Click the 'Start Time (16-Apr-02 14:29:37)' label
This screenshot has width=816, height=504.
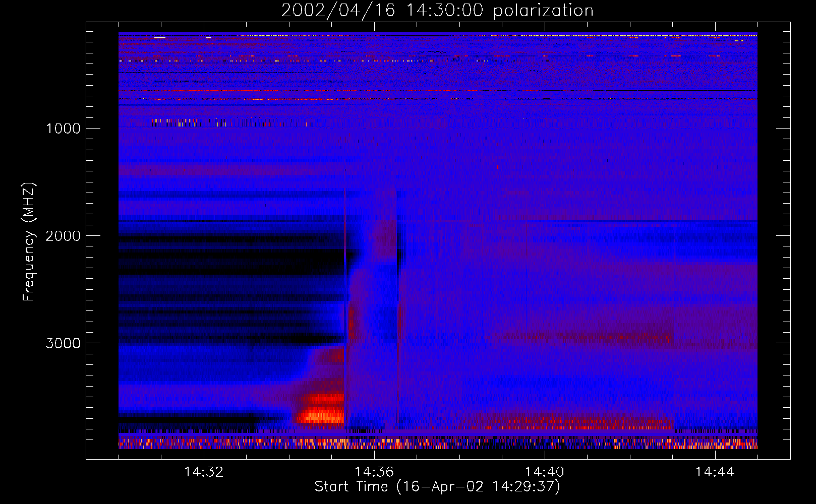(x=437, y=487)
